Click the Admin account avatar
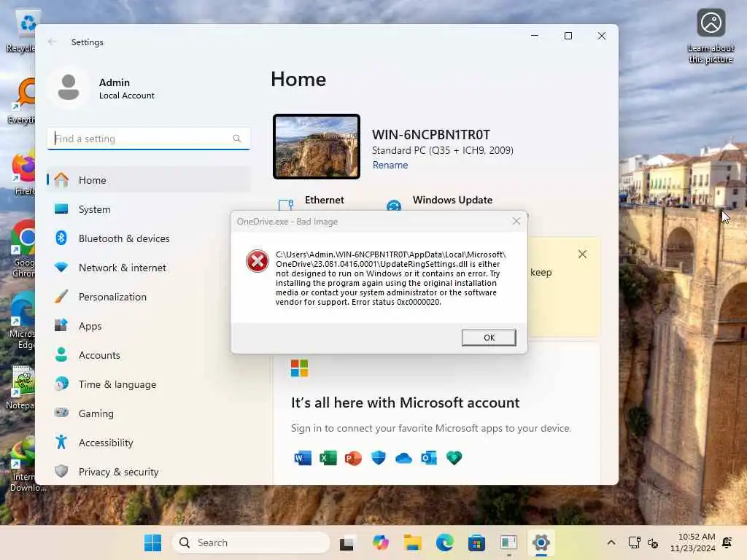This screenshot has height=560, width=747. coord(69,87)
